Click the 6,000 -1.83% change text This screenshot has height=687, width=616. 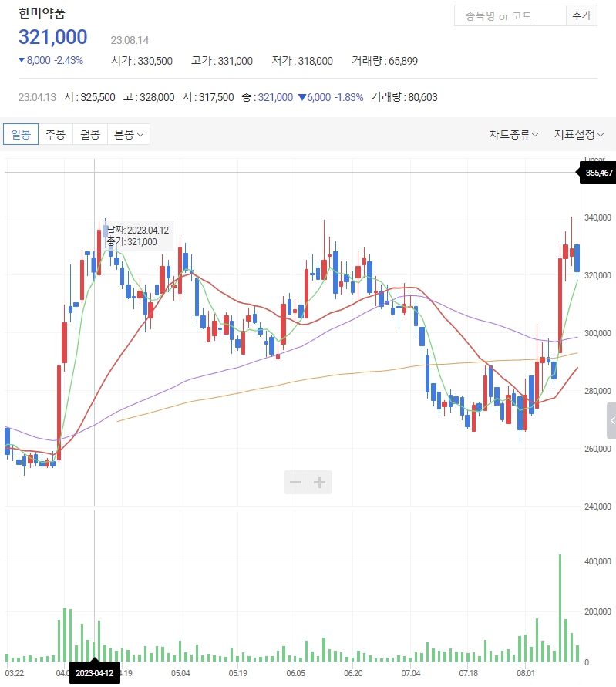(331, 97)
